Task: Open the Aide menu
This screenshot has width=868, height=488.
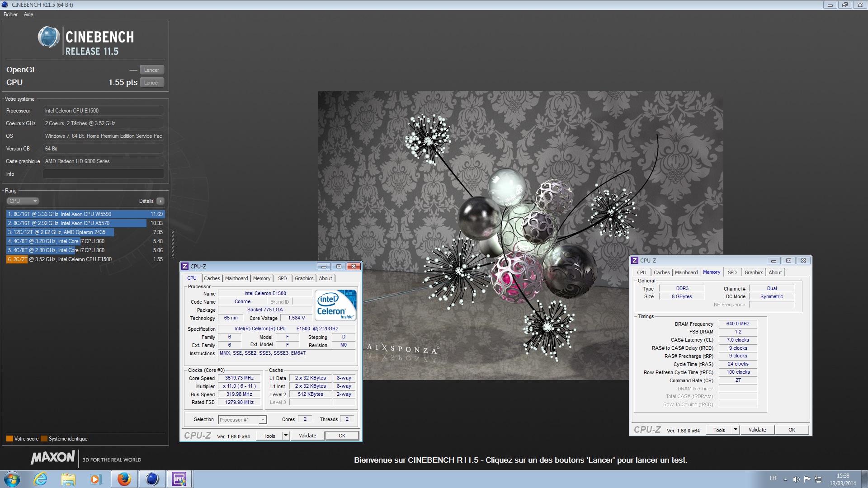Action: coord(28,14)
